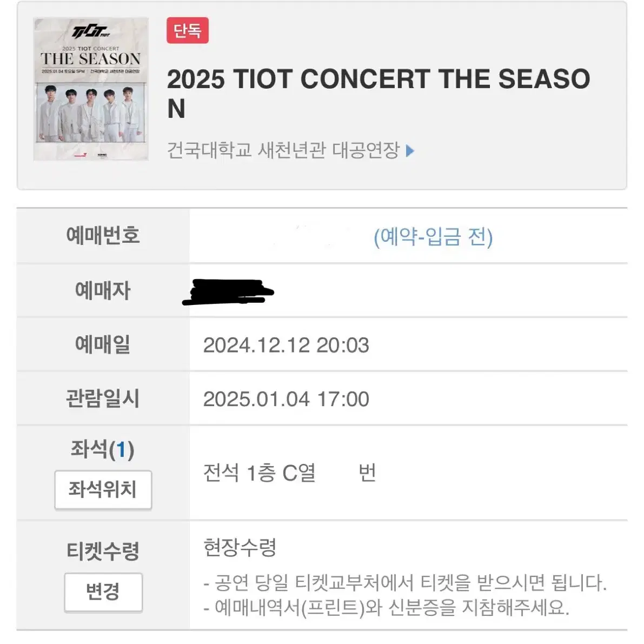Click the 티켓수령 row label
Image resolution: width=644 pixels, height=644 pixels.
click(103, 551)
